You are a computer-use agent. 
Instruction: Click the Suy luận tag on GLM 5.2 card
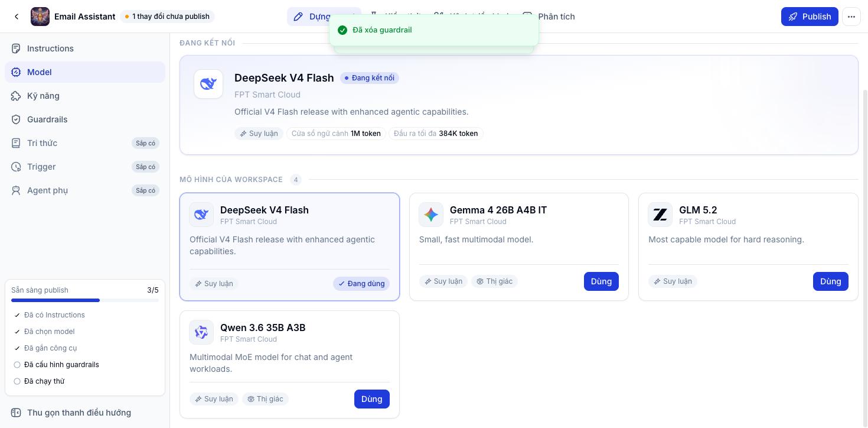point(673,281)
